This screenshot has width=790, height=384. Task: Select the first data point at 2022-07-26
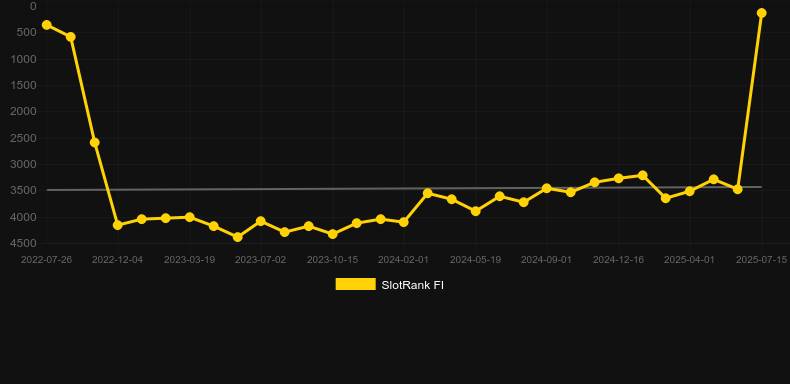pyautogui.click(x=47, y=25)
